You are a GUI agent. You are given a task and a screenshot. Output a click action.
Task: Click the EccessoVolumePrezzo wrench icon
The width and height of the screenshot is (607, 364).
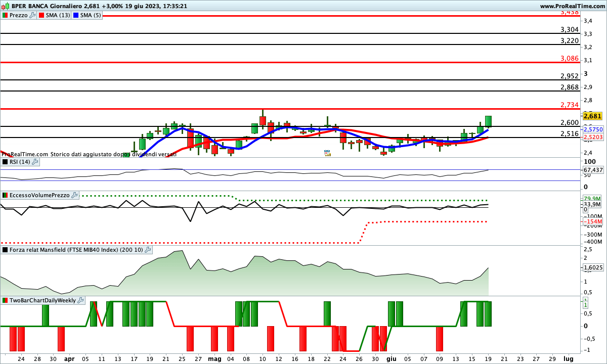(x=75, y=195)
